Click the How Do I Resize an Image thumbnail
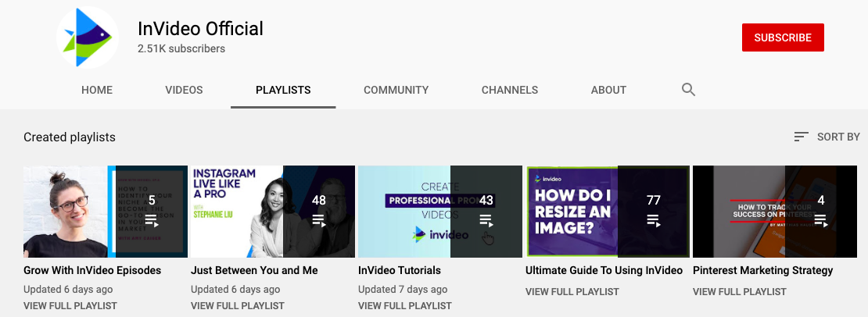Image resolution: width=868 pixels, height=317 pixels. click(571, 212)
